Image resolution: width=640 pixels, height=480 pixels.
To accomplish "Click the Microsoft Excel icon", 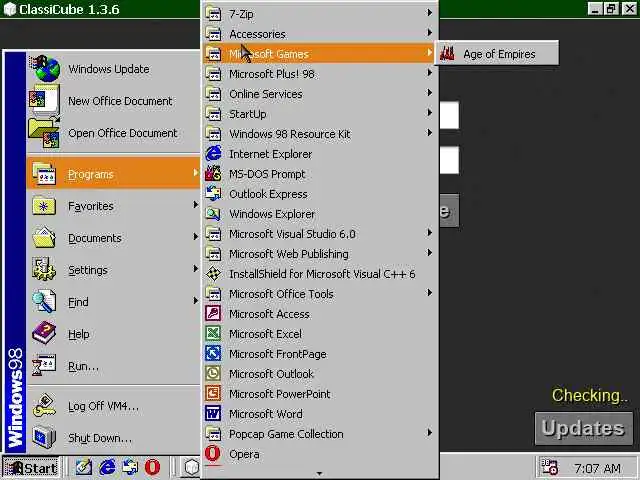I will click(213, 334).
